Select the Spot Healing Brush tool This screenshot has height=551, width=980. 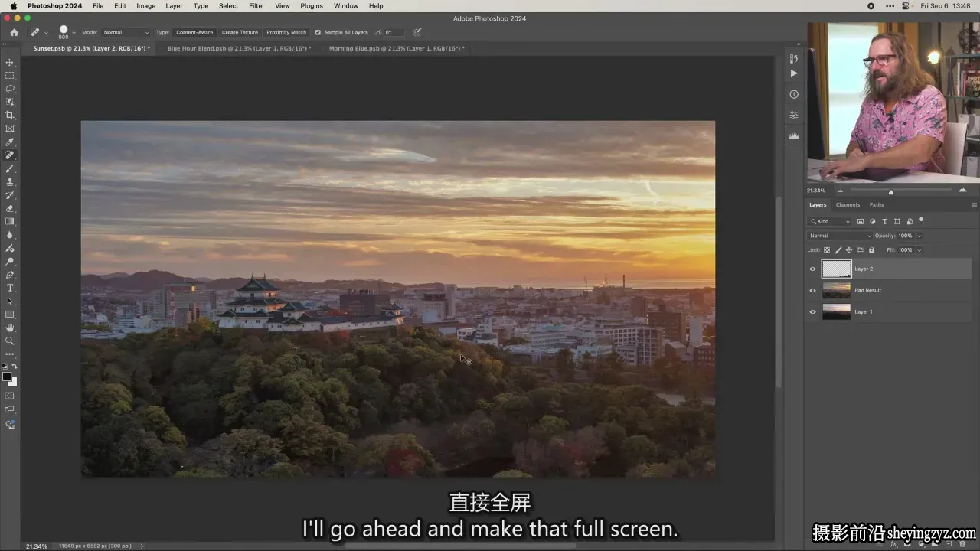click(x=10, y=155)
